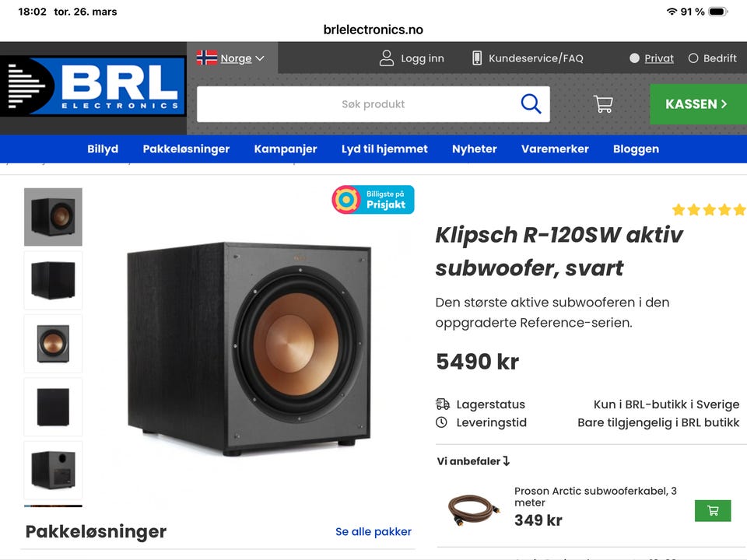
Task: Add Proson Arctic cable to cart
Action: [x=713, y=510]
